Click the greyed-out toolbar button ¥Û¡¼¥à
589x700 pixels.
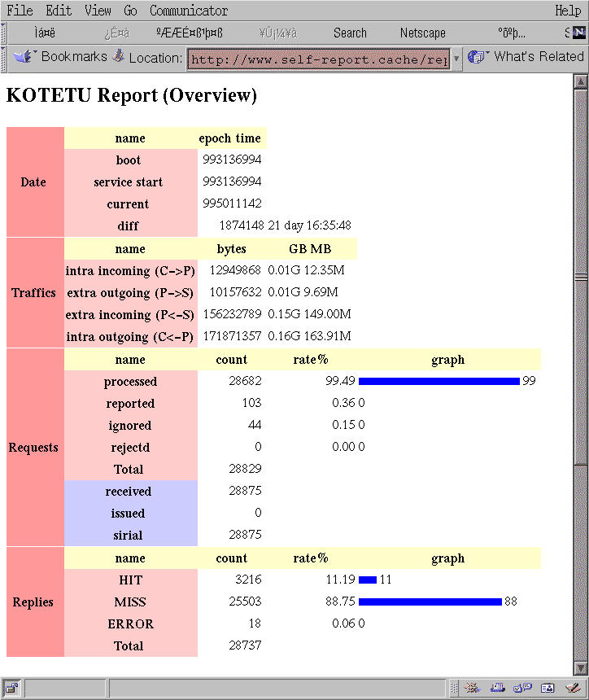(x=277, y=33)
